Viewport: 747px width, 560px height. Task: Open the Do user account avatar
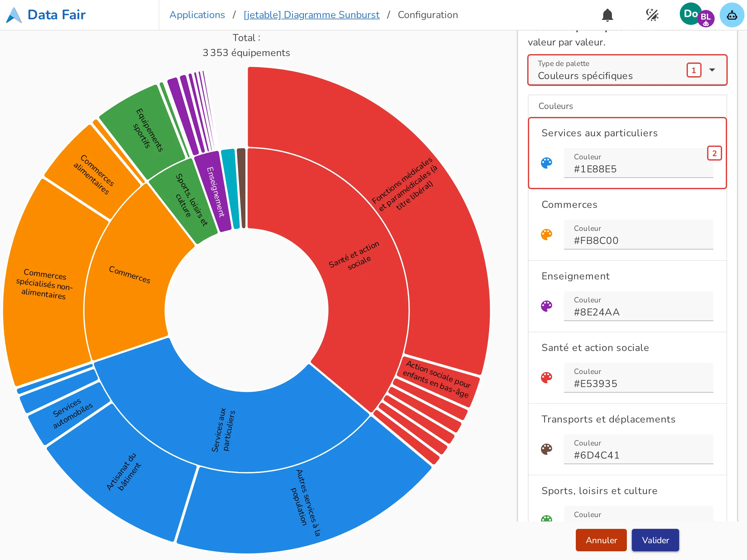pos(690,14)
